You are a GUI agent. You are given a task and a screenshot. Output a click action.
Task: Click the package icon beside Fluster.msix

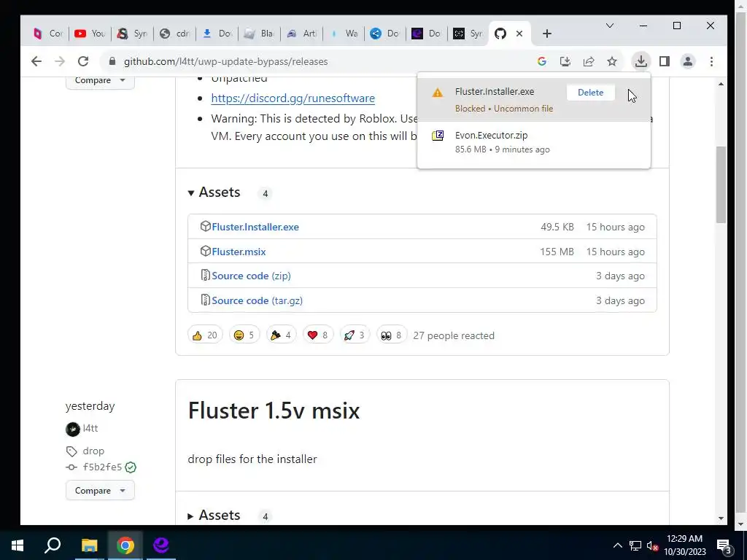point(205,251)
